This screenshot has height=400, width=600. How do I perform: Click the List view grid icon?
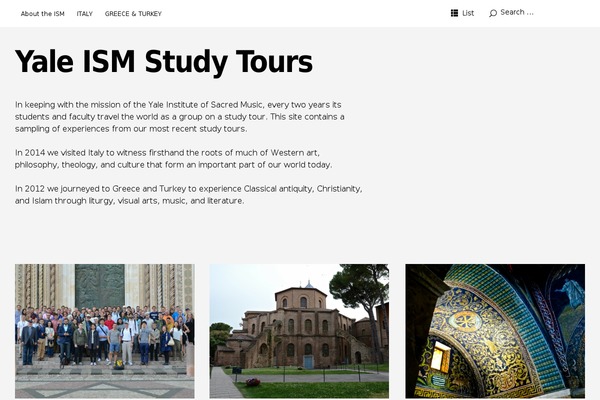[x=454, y=13]
